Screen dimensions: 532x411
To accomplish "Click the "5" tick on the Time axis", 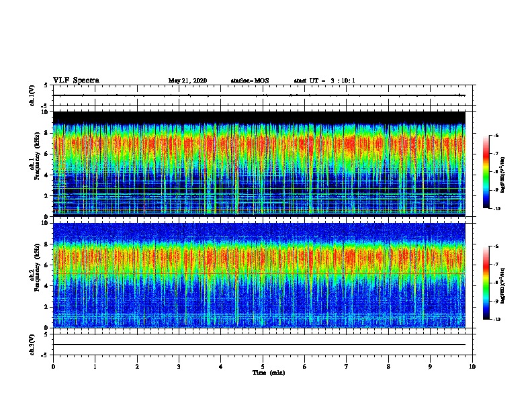I will pyautogui.click(x=263, y=367).
